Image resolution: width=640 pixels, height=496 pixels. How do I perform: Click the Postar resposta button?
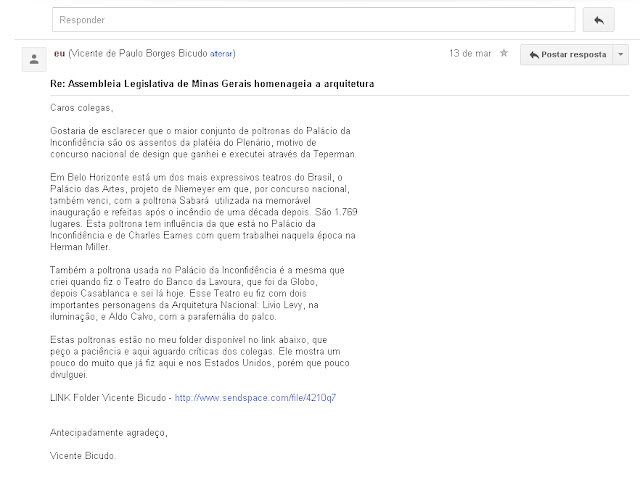click(x=567, y=55)
